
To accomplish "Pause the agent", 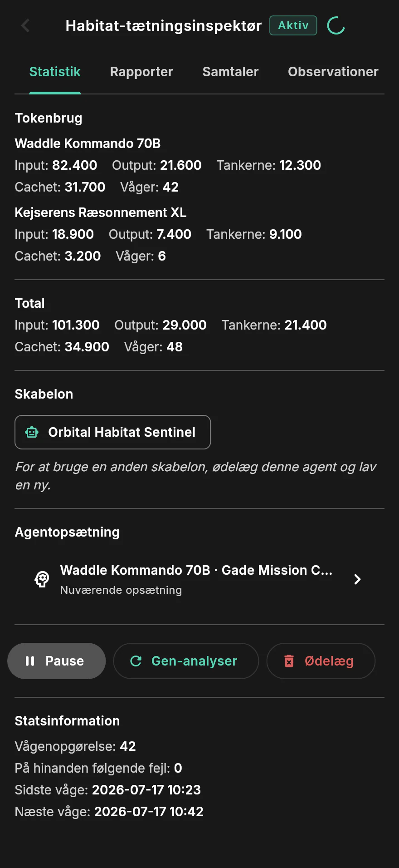I will click(57, 661).
